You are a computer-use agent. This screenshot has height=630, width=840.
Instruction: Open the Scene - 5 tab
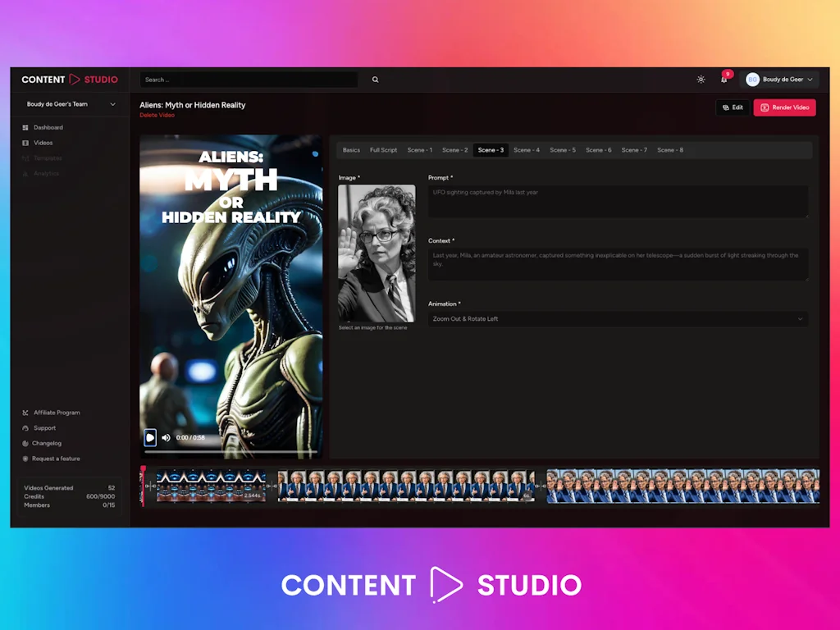coord(563,150)
